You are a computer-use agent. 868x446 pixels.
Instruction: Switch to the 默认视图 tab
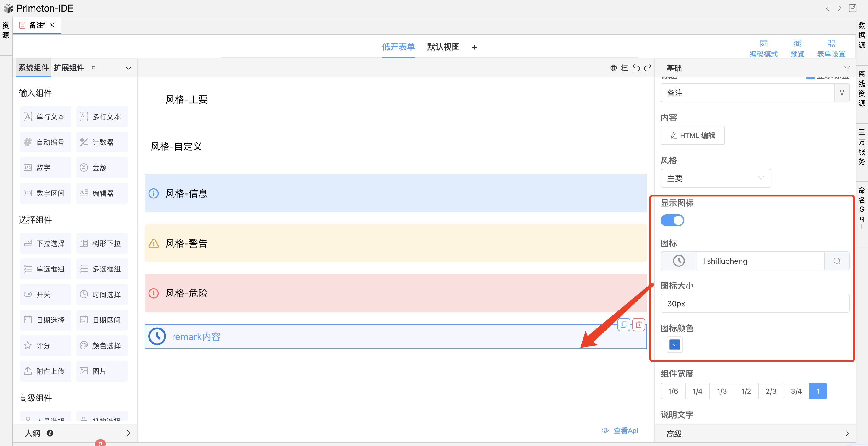443,47
